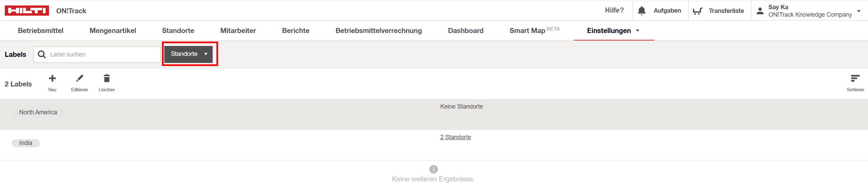Image resolution: width=868 pixels, height=195 pixels.
Task: Open the Dashboard tab
Action: pyautogui.click(x=465, y=31)
